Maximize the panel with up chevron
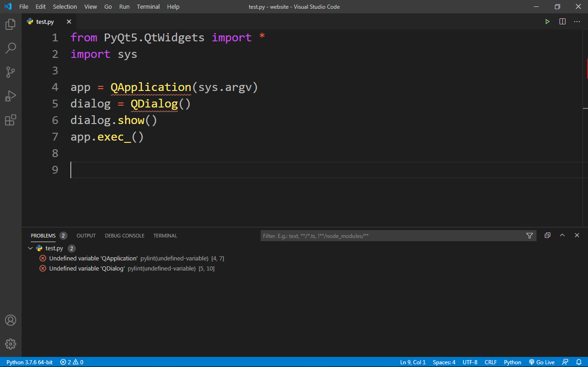Viewport: 588px width, 367px height. tap(562, 235)
